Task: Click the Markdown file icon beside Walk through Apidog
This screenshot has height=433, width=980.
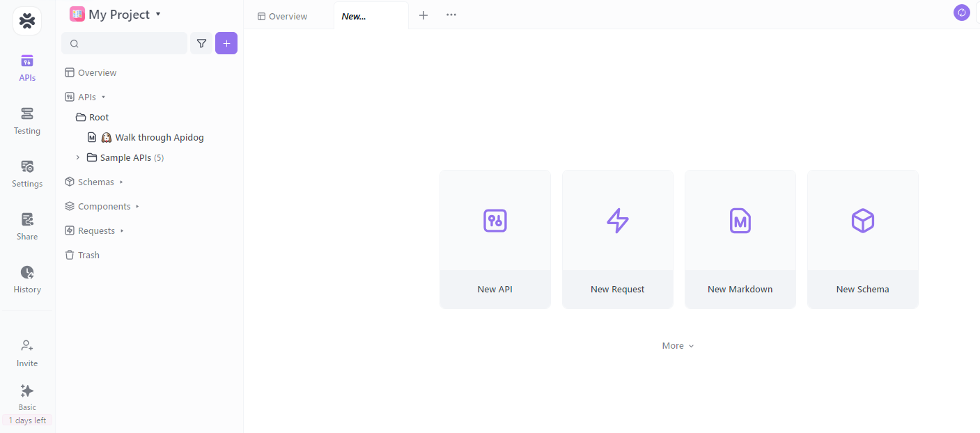Action: [92, 137]
